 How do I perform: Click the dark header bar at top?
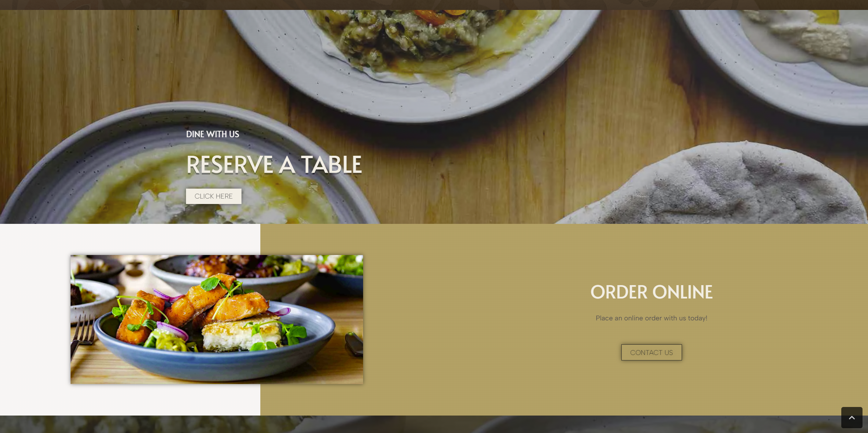(434, 5)
